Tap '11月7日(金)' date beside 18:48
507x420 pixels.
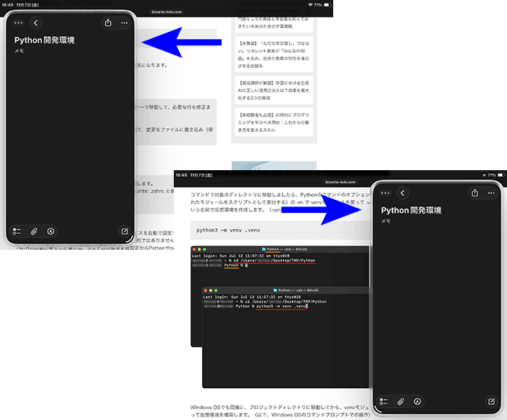click(201, 175)
